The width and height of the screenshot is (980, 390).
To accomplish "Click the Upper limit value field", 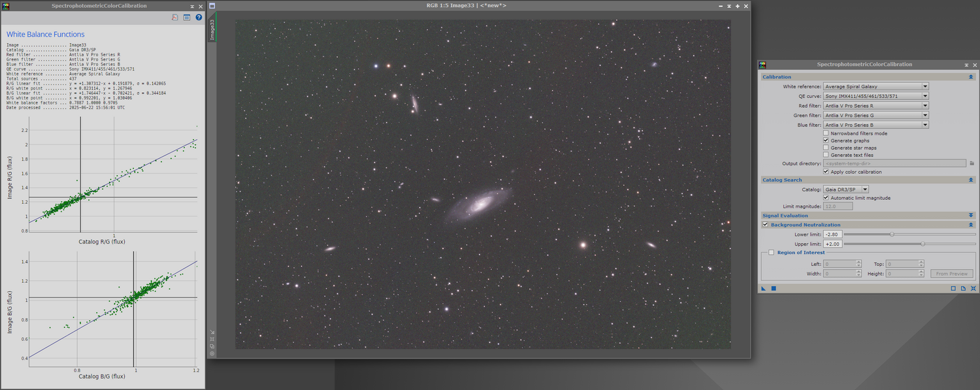I will pos(832,244).
